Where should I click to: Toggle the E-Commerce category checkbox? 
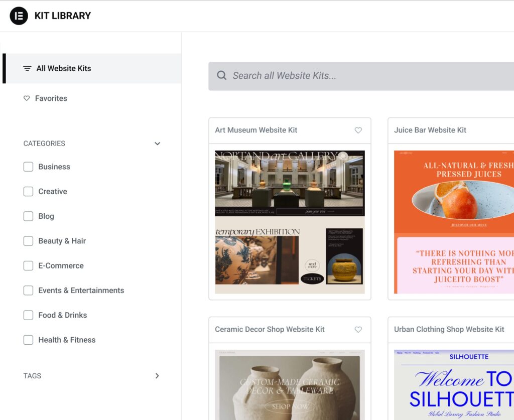coord(29,265)
